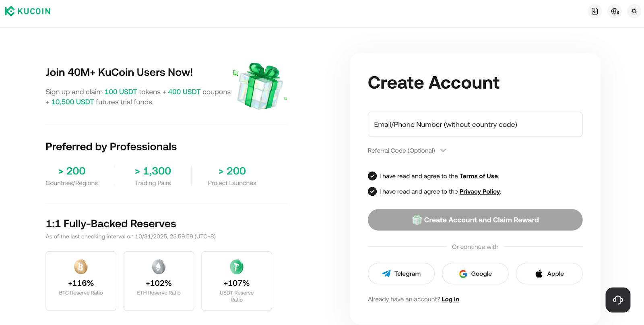Open the Terms of Use link
The width and height of the screenshot is (644, 325).
click(x=479, y=176)
